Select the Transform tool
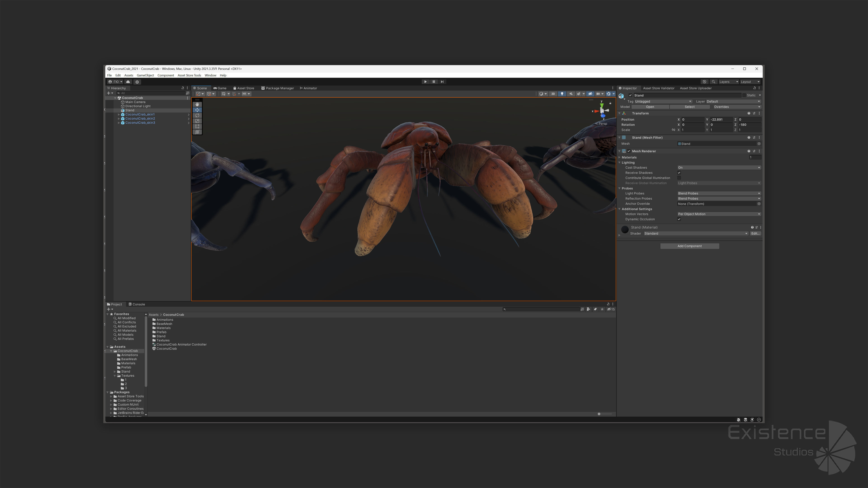 [197, 132]
